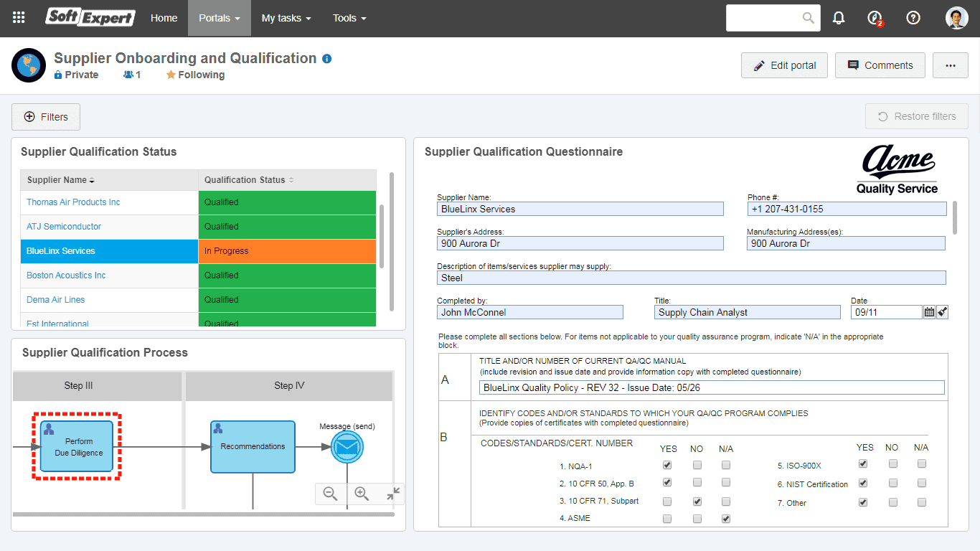The width and height of the screenshot is (980, 551).
Task: Edit the Supplier Name field
Action: pyautogui.click(x=580, y=209)
